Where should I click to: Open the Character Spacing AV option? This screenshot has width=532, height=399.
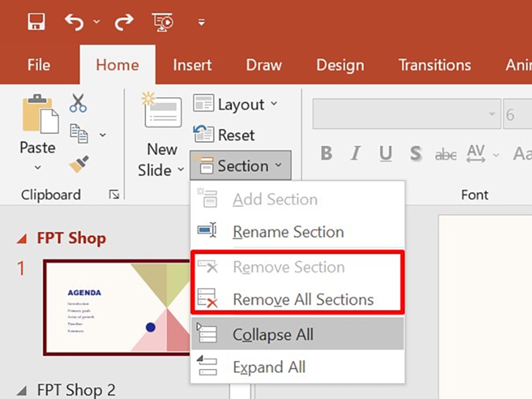pos(475,154)
